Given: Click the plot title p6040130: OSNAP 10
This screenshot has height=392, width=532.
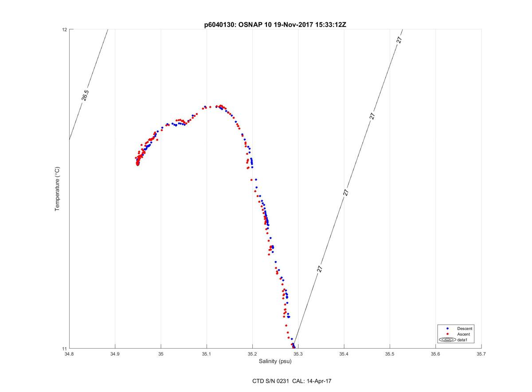Looking at the screenshot, I should (x=275, y=25).
